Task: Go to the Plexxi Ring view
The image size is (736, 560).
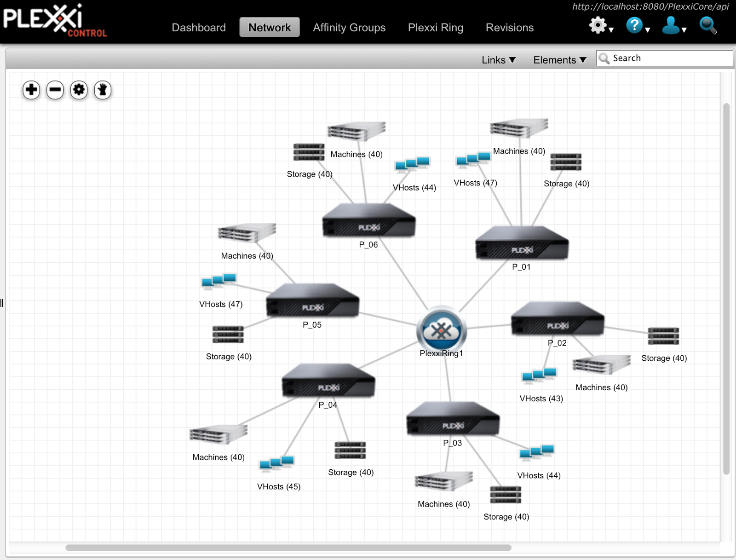Action: coord(435,28)
